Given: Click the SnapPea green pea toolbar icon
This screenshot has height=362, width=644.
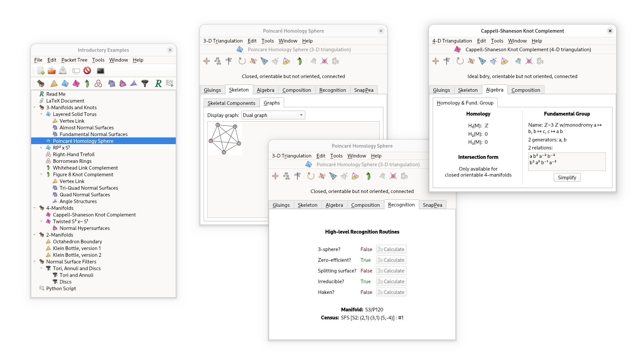Looking at the screenshot, I should pos(87,83).
